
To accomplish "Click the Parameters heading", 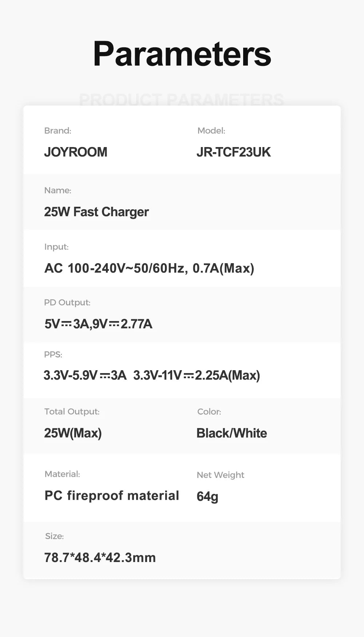I will click(x=182, y=54).
